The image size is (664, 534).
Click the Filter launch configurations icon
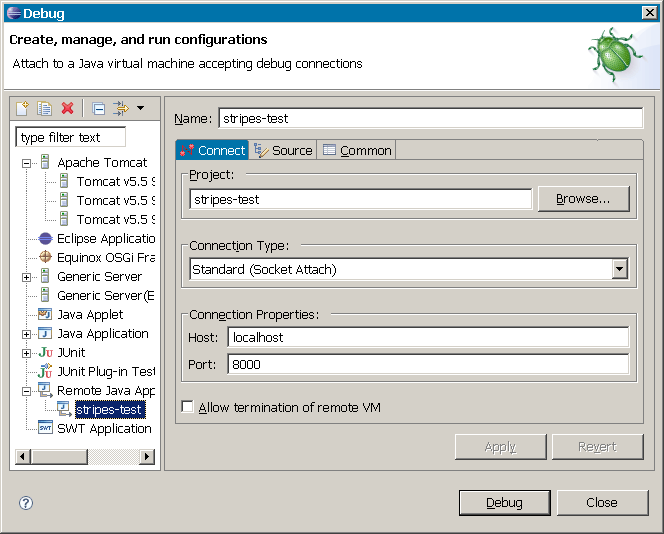pyautogui.click(x=121, y=108)
